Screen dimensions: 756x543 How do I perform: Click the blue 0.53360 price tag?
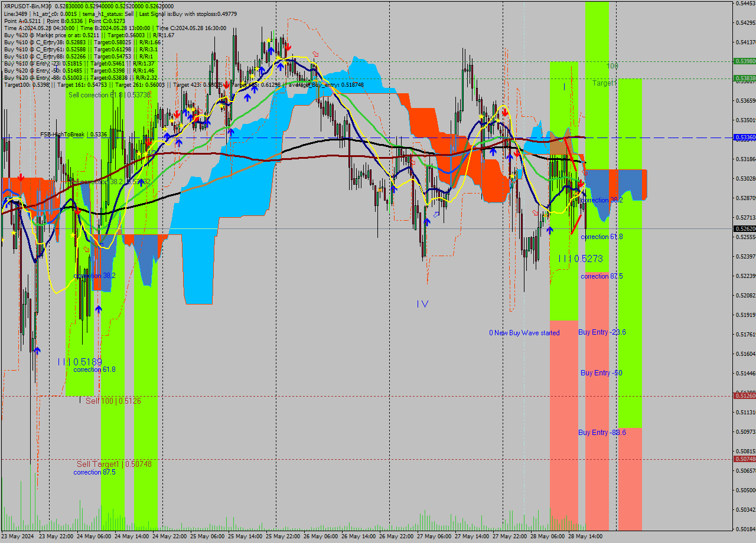[x=744, y=137]
